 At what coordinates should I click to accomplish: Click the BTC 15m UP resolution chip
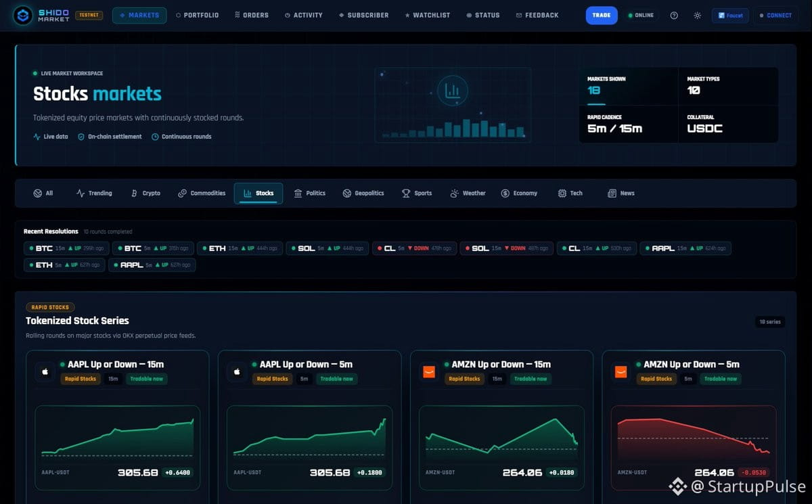66,248
